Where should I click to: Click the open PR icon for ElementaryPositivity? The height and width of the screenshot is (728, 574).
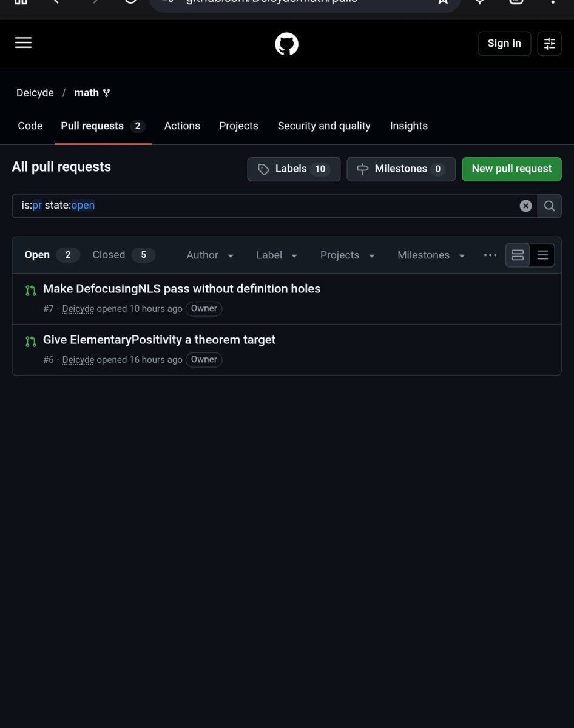coord(30,342)
